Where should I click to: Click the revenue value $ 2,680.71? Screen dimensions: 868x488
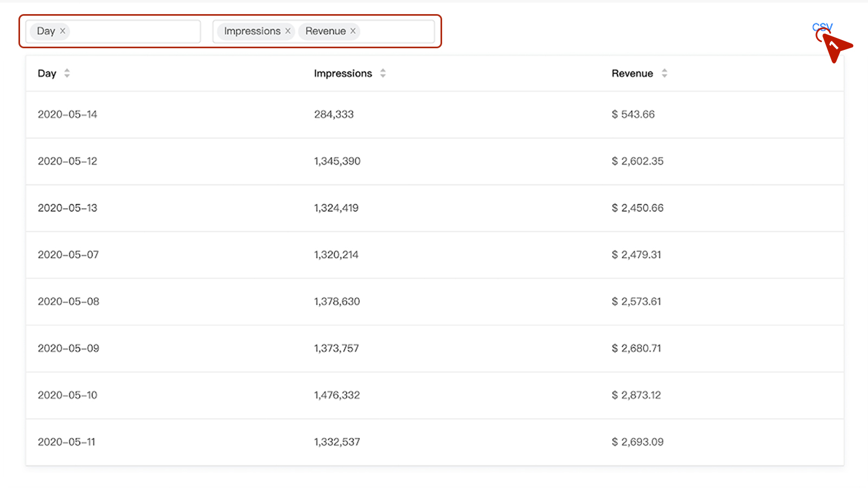coord(636,348)
